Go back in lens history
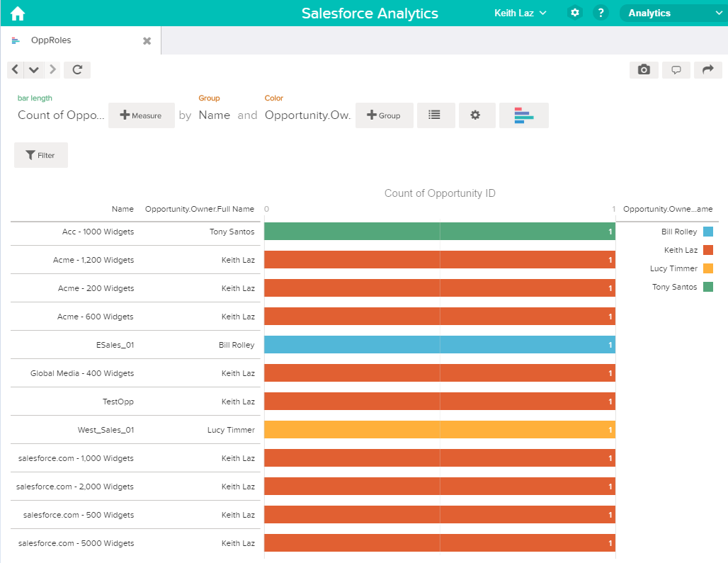 point(16,69)
